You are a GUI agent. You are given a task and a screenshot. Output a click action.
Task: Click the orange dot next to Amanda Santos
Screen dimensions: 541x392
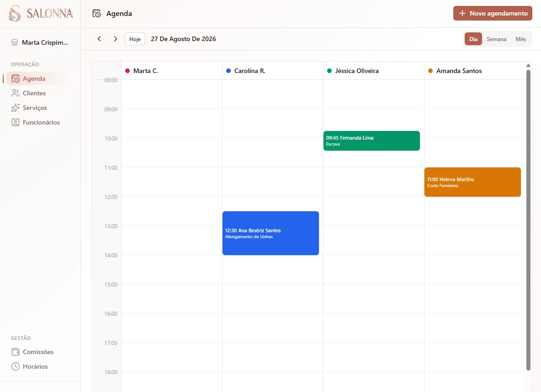(x=430, y=71)
